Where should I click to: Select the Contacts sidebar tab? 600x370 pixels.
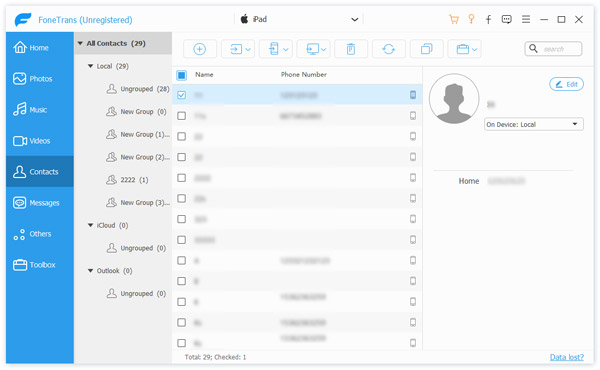click(x=40, y=171)
